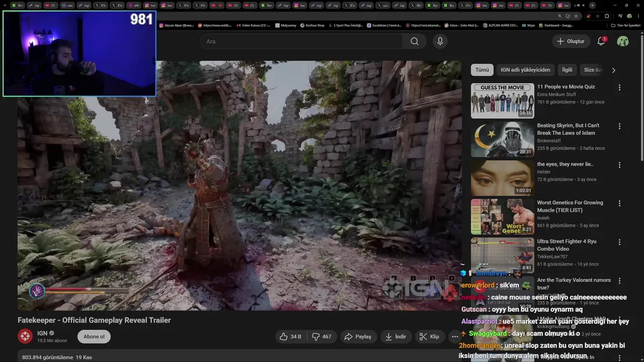Open options for 'the eyes, they never lie'
Viewport: 644px width, 362px height.
point(619,165)
